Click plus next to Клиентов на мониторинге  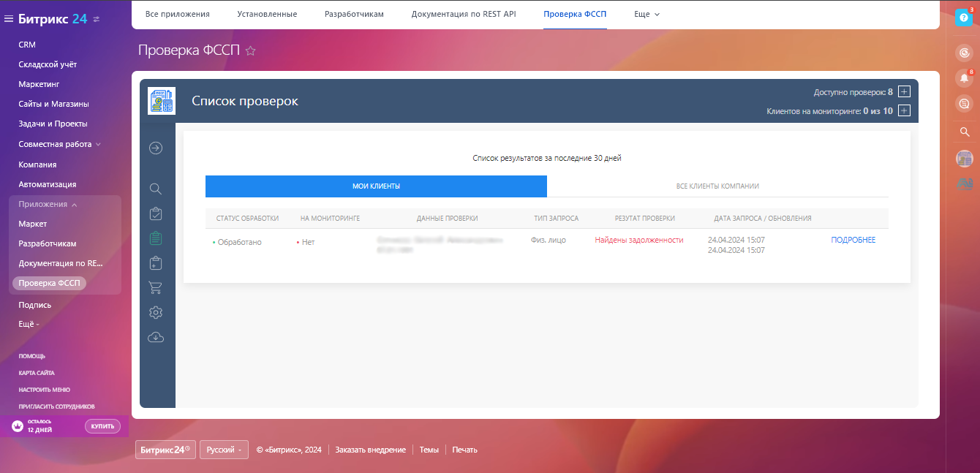904,111
